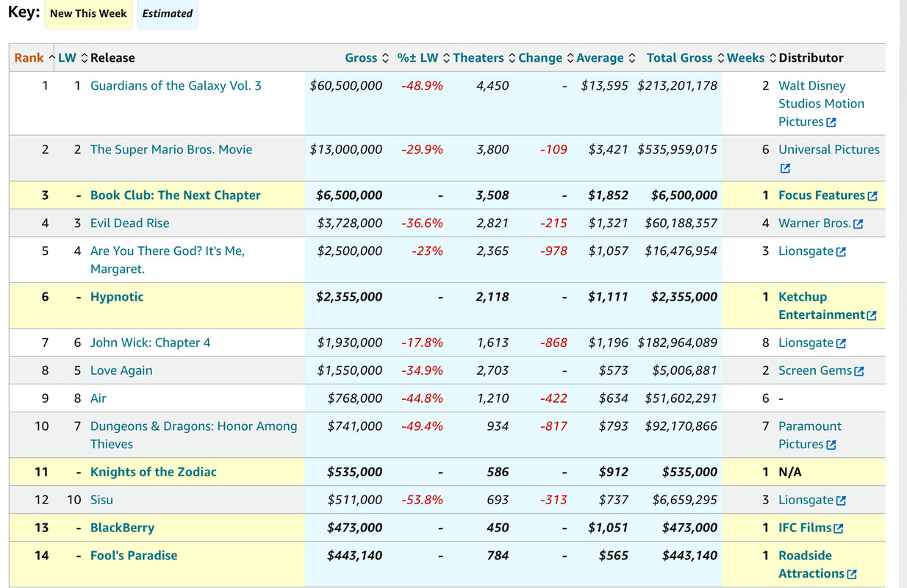Click gross value $443,140 in Gross column
The height and width of the screenshot is (588, 907).
pyautogui.click(x=354, y=556)
